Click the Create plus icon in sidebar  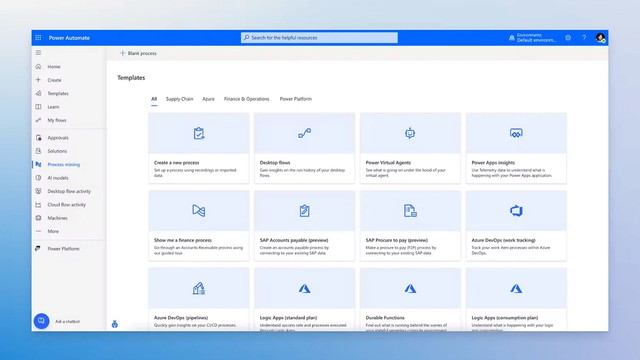click(x=38, y=80)
